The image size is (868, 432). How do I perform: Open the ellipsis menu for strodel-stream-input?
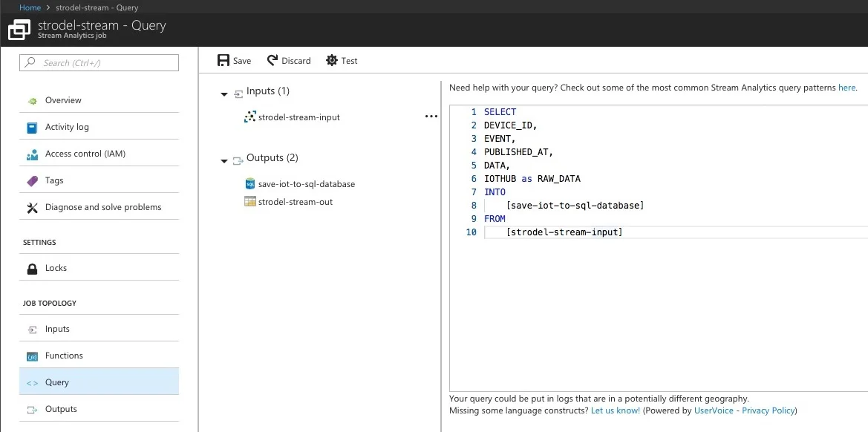click(431, 117)
